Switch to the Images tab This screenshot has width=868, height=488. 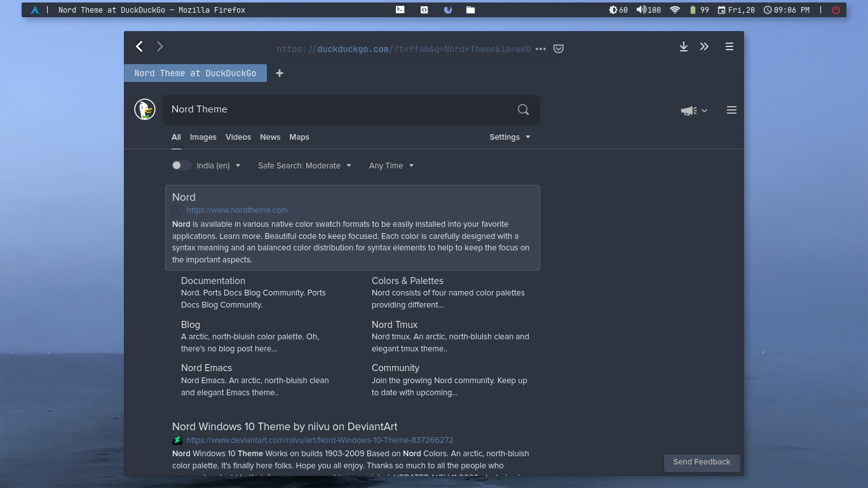click(x=203, y=137)
